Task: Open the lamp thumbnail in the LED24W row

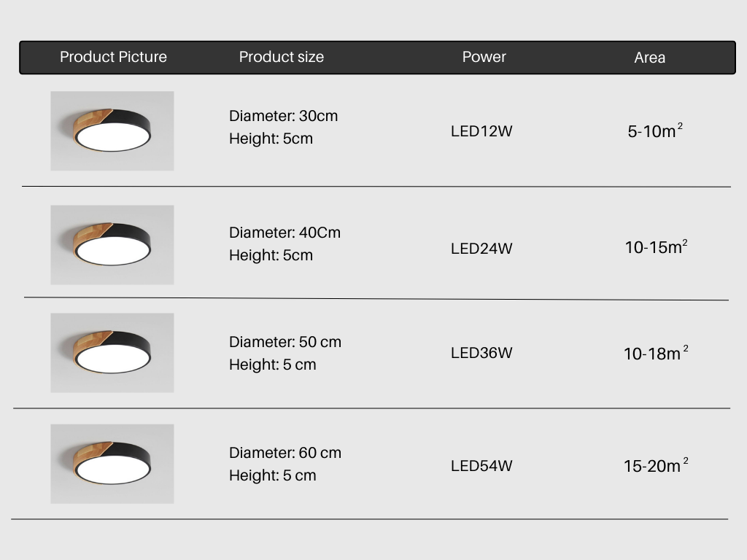Action: [x=112, y=245]
